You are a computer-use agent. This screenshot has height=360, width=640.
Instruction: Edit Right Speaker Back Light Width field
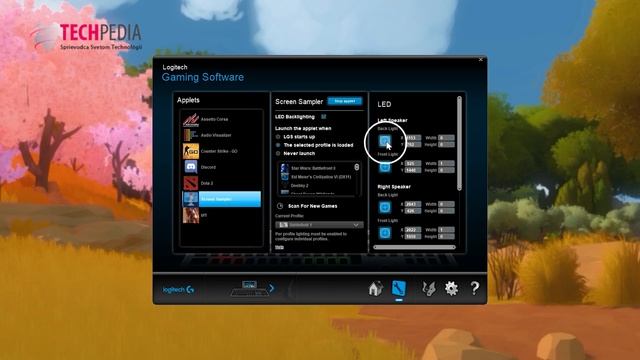(x=446, y=204)
